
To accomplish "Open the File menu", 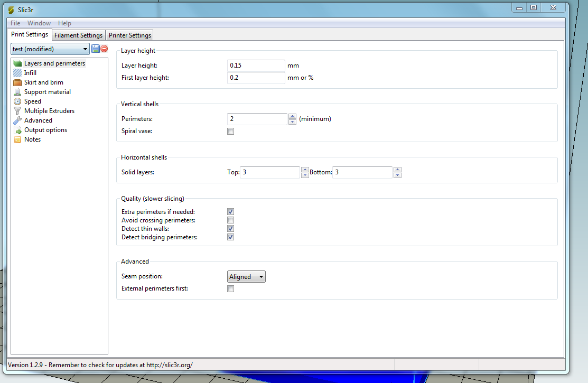I will click(15, 23).
